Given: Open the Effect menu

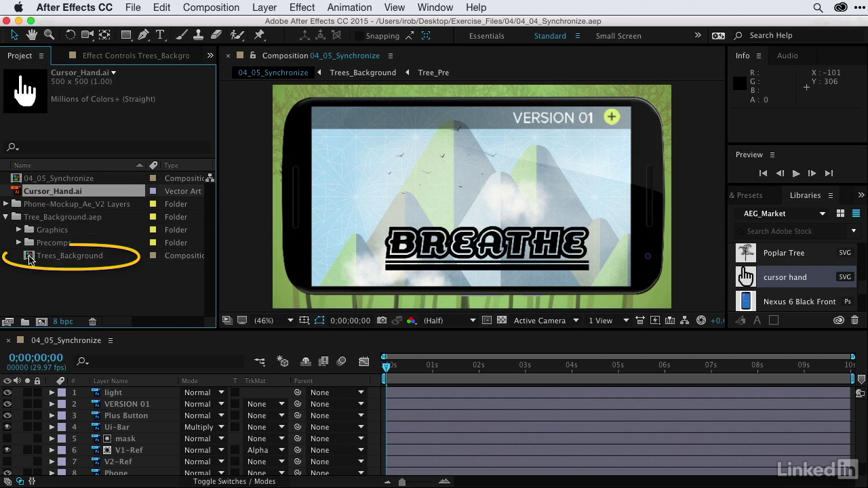Looking at the screenshot, I should click(302, 7).
